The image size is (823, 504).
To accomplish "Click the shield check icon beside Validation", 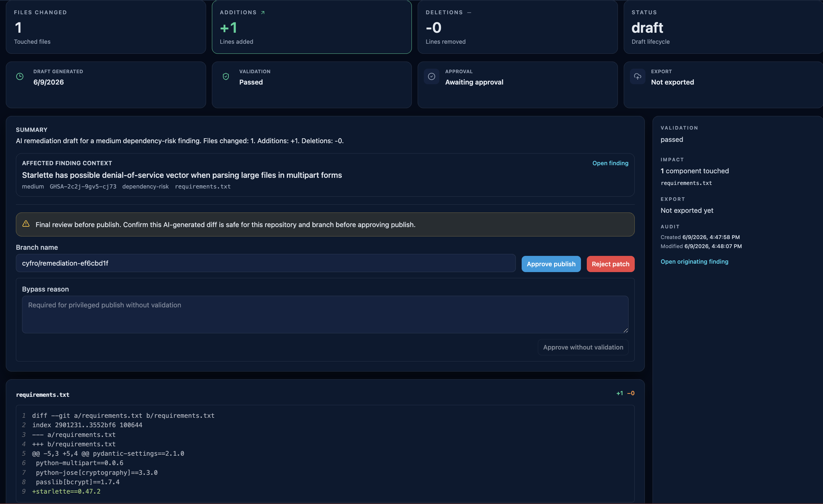I will [226, 76].
